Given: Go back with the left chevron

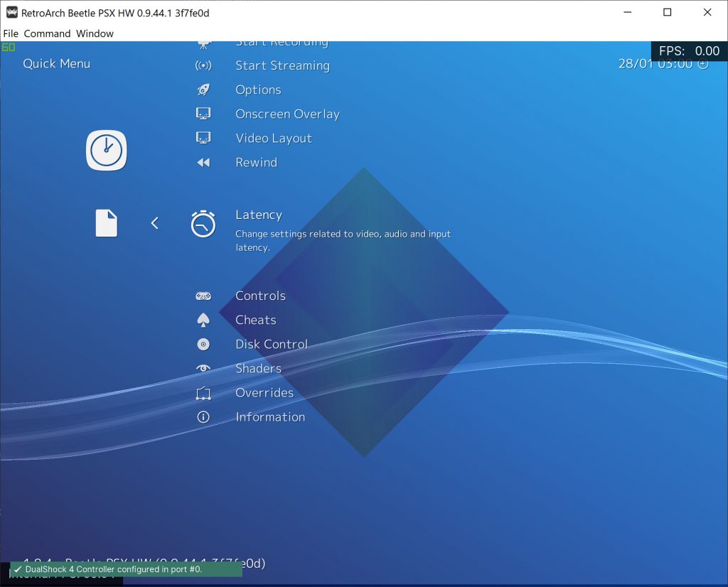Looking at the screenshot, I should (x=154, y=223).
